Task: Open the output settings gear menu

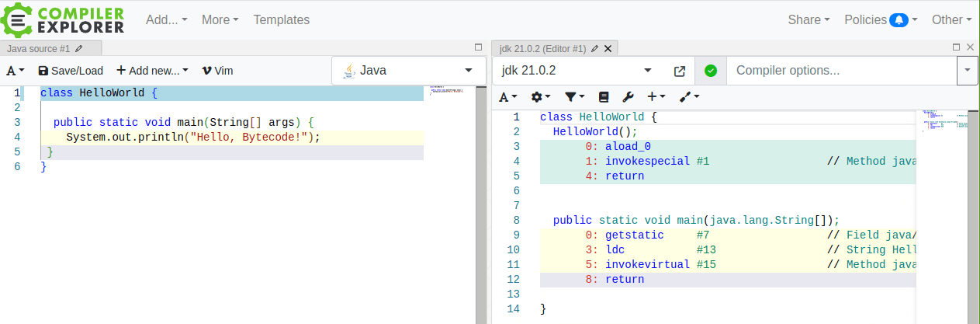Action: 541,97
